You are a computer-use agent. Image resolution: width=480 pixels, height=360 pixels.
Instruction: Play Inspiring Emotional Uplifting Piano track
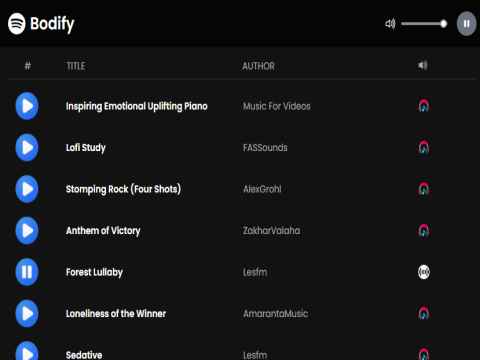[x=27, y=106]
